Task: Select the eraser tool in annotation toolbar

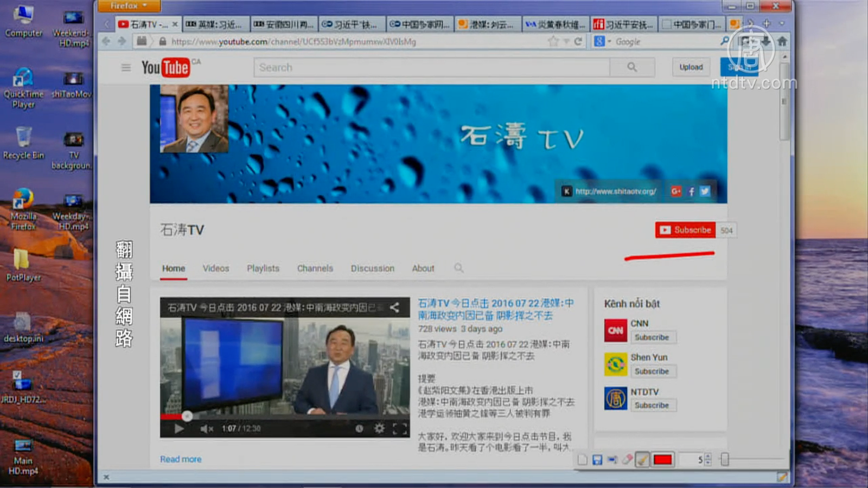Action: pyautogui.click(x=627, y=460)
